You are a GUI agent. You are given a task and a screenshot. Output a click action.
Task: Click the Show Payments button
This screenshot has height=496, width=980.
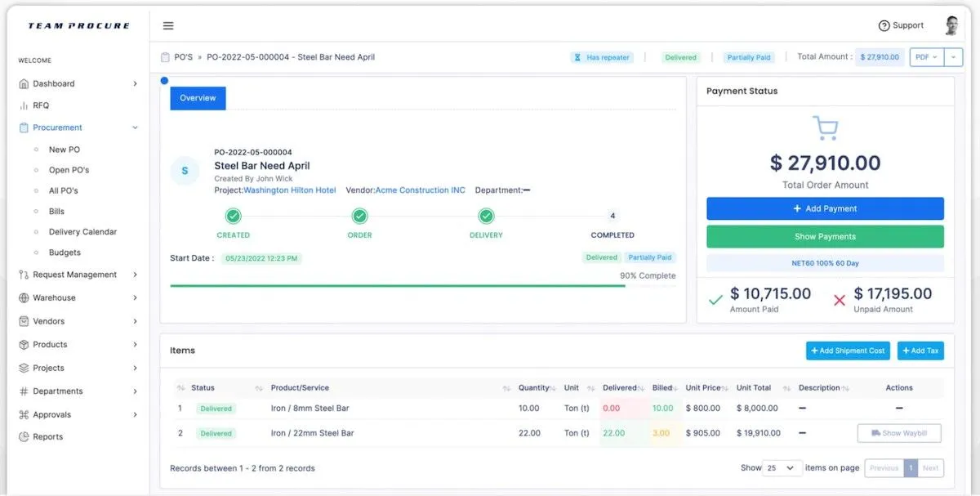825,237
